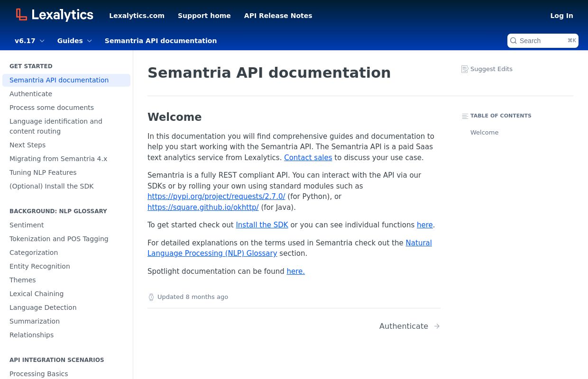Open Tokenization and POS Tagging
This screenshot has height=379, width=588.
pos(66,239)
